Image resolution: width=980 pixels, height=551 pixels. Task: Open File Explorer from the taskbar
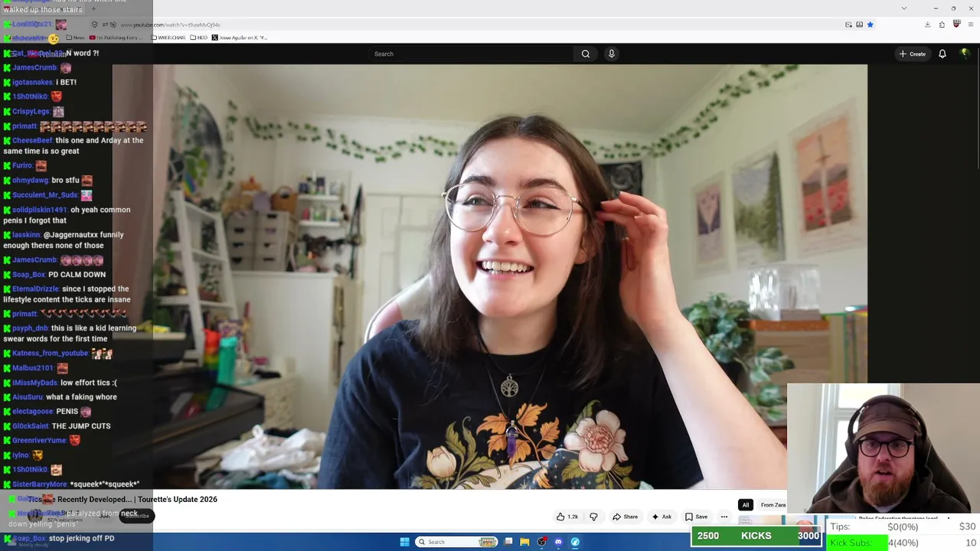(x=524, y=542)
